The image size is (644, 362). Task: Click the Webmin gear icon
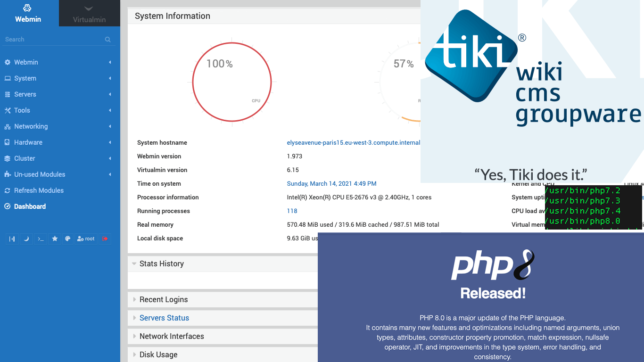[7, 62]
